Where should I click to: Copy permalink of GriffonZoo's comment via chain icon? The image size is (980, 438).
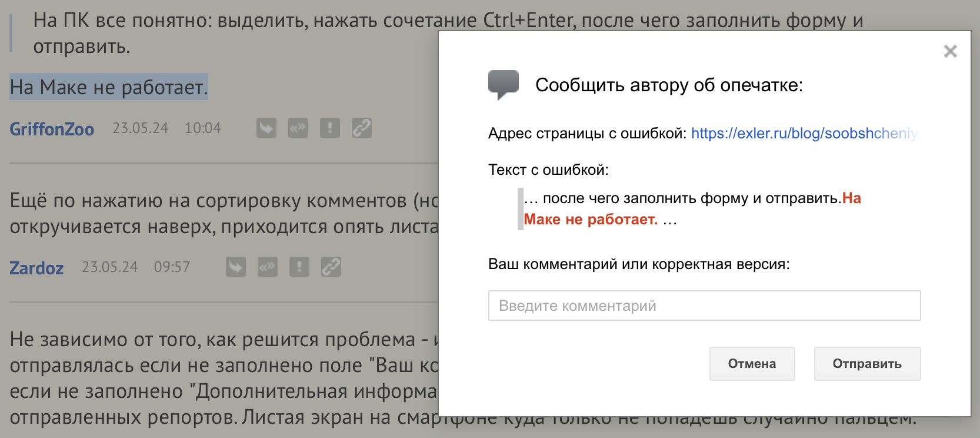(362, 128)
